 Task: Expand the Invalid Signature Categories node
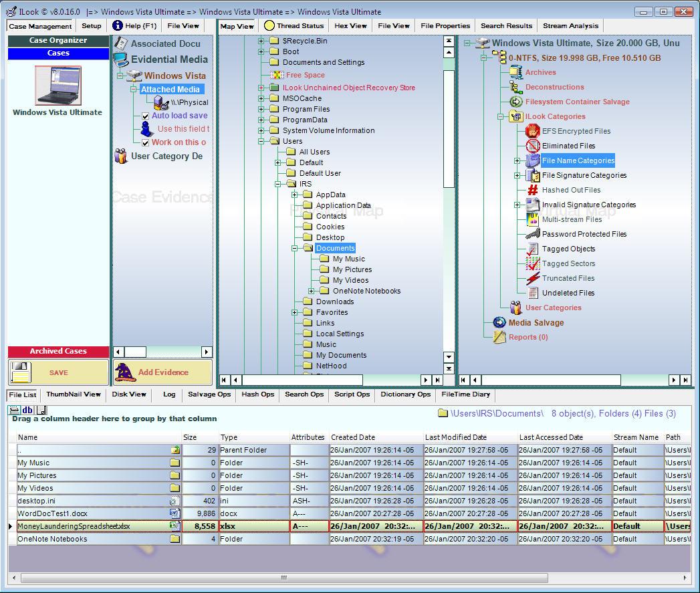click(517, 205)
